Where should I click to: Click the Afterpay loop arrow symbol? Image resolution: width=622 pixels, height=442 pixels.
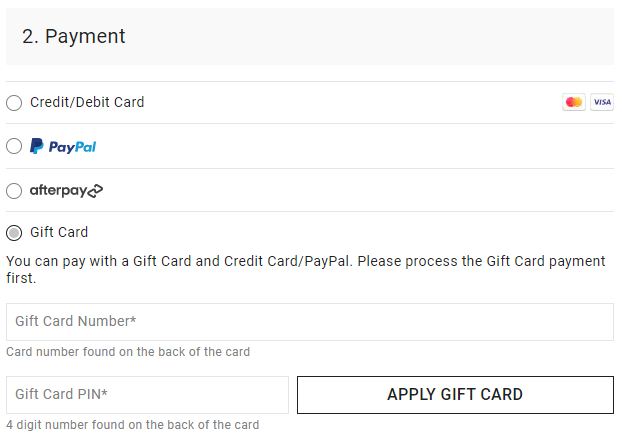coord(94,190)
